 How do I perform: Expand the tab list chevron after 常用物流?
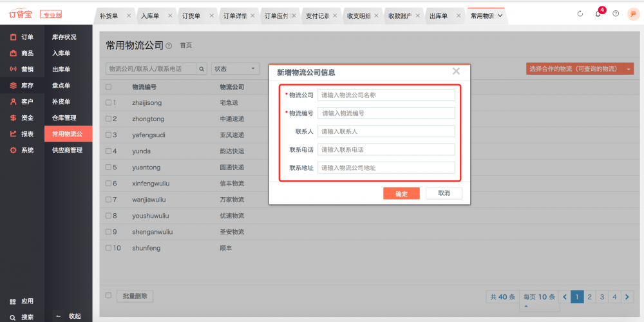tap(500, 15)
